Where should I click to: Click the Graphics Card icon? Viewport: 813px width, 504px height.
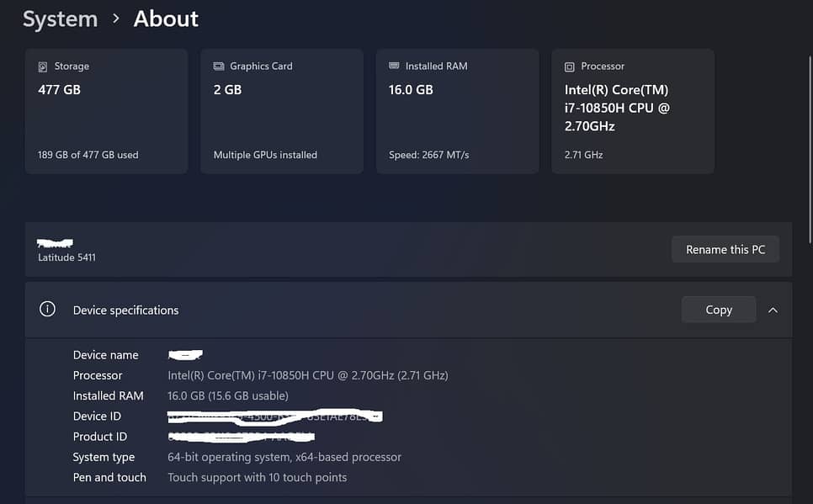(x=219, y=66)
